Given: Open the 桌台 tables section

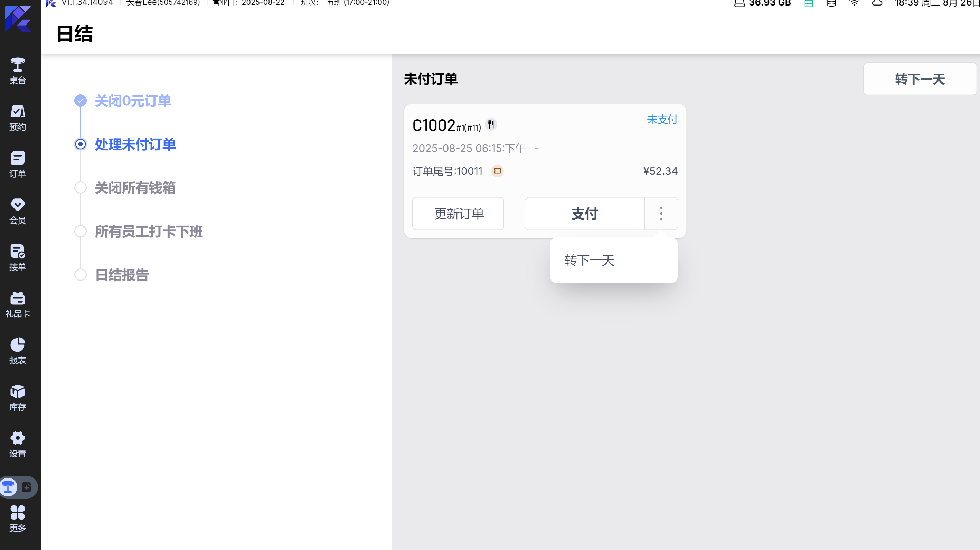Looking at the screenshot, I should tap(18, 71).
